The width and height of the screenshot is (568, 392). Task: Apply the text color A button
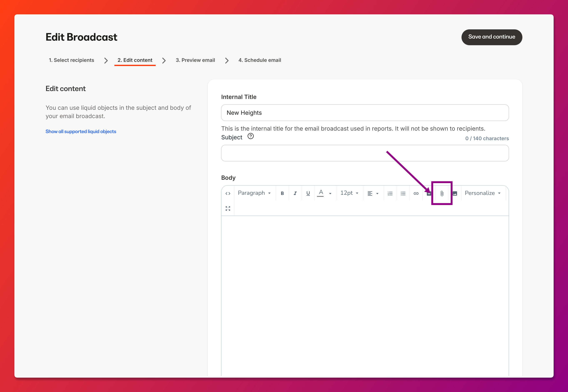tap(321, 193)
